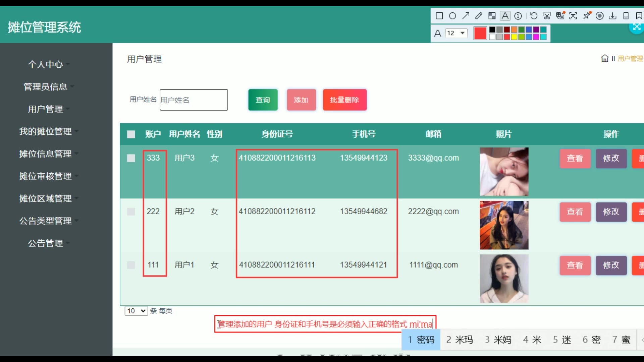Expand the 摊位信息管理 sidebar menu
Screen dimensions: 644x362
46,154
